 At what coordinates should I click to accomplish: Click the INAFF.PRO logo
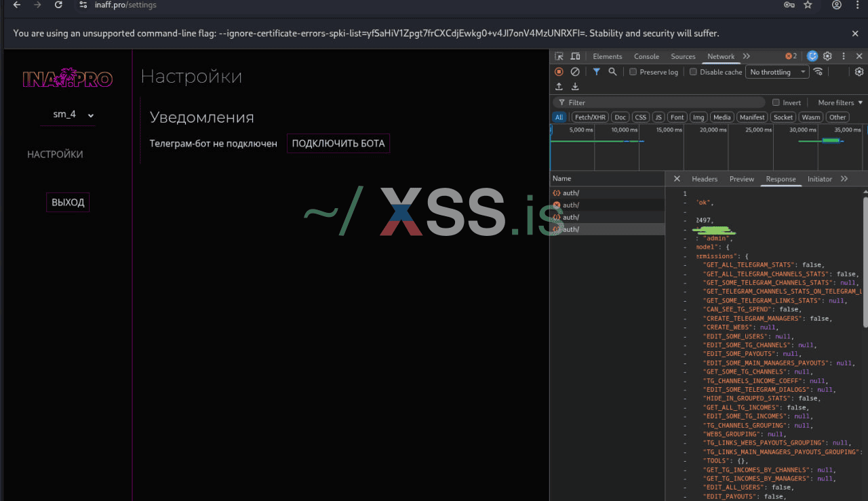pos(68,78)
